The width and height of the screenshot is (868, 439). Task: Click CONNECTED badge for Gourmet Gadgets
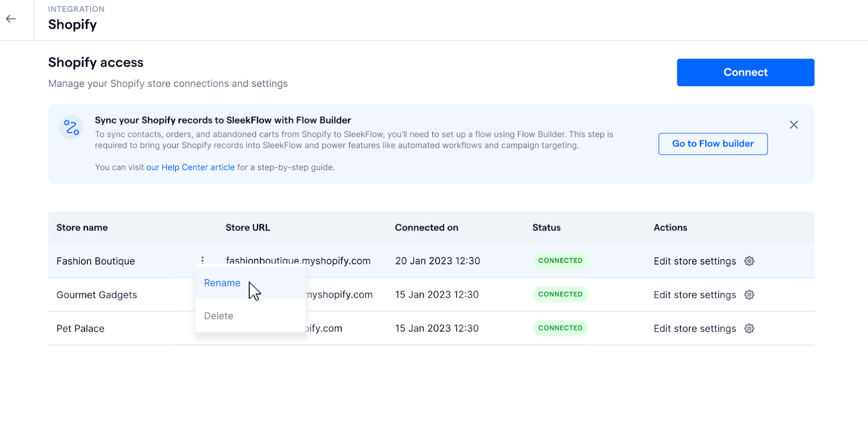pyautogui.click(x=560, y=294)
